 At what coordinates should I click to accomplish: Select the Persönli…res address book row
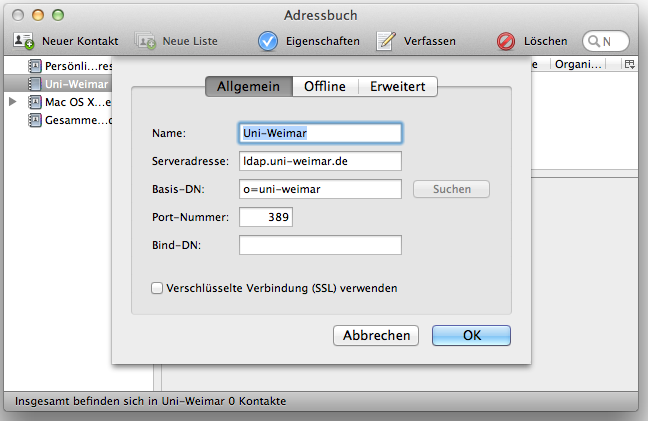click(58, 66)
